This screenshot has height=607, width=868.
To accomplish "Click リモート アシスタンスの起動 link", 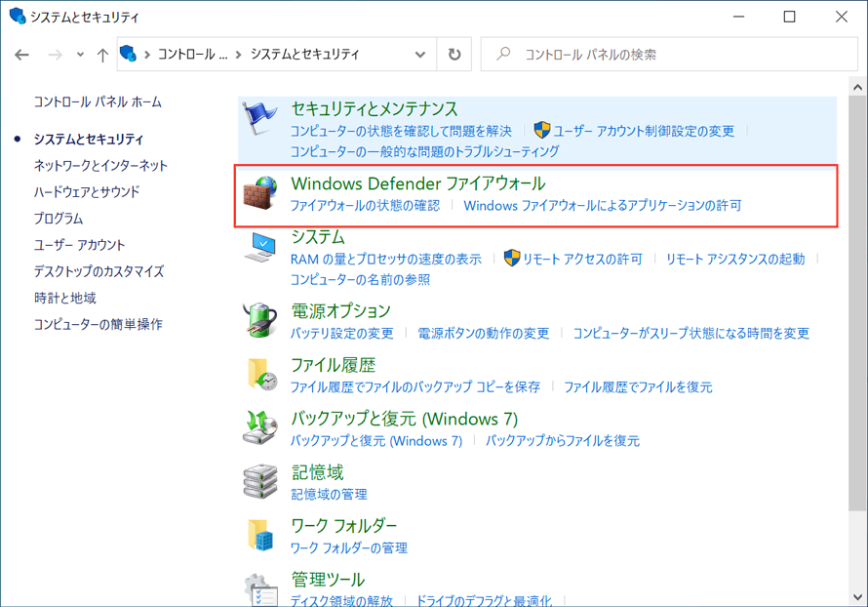I will point(735,259).
